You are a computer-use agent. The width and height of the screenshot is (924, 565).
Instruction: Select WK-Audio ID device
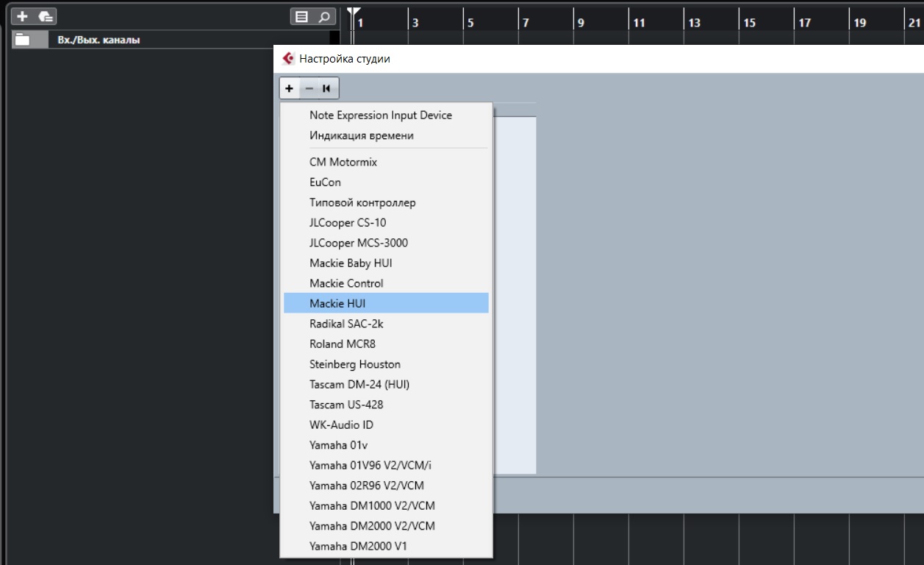click(x=387, y=424)
